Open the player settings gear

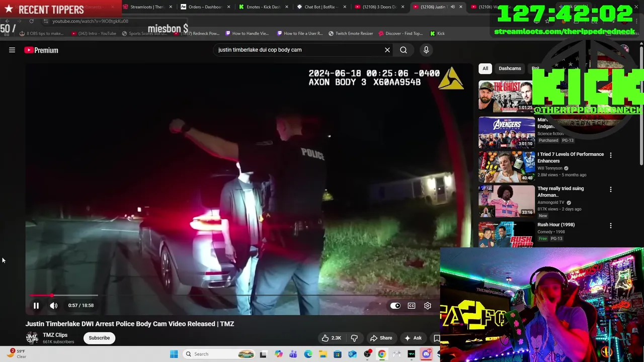pyautogui.click(x=428, y=305)
